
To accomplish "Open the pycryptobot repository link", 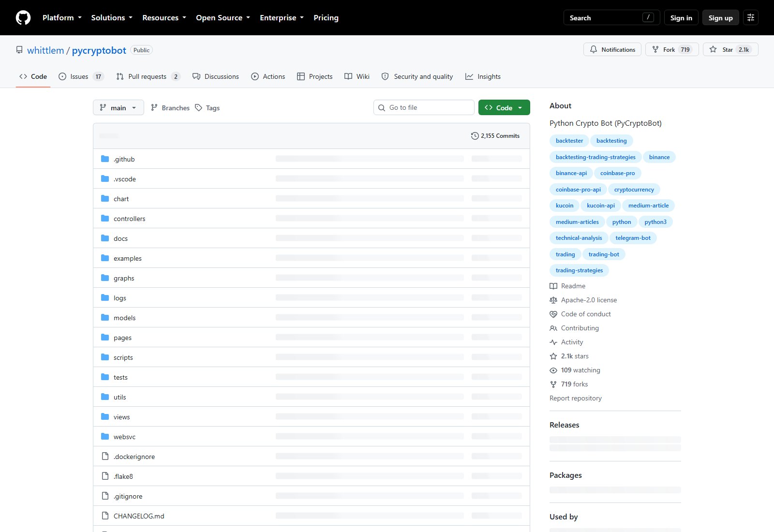I will 99,50.
